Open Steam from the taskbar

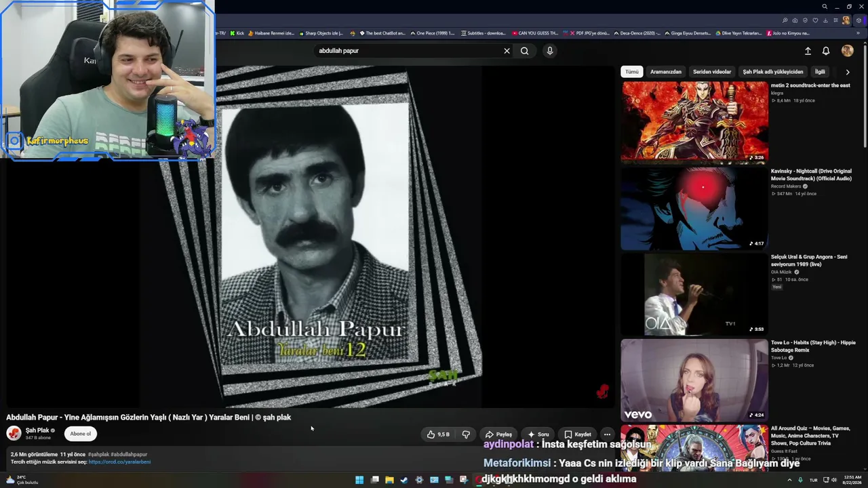point(404,480)
